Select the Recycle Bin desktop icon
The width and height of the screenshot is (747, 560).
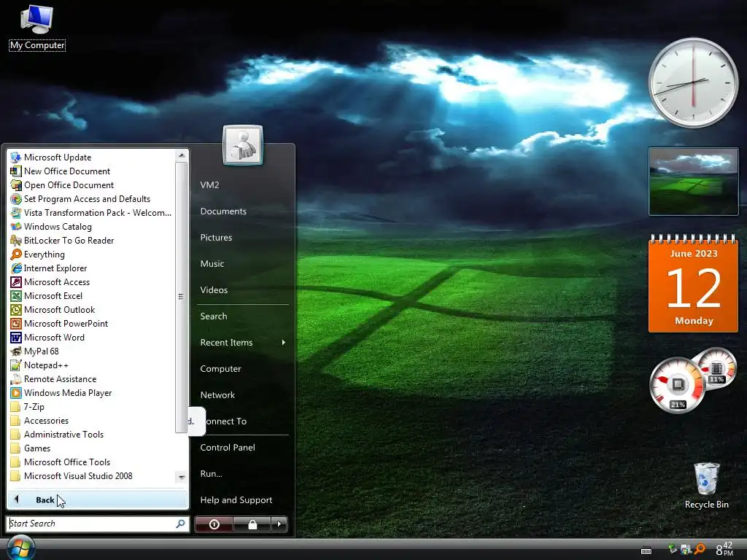coord(706,486)
